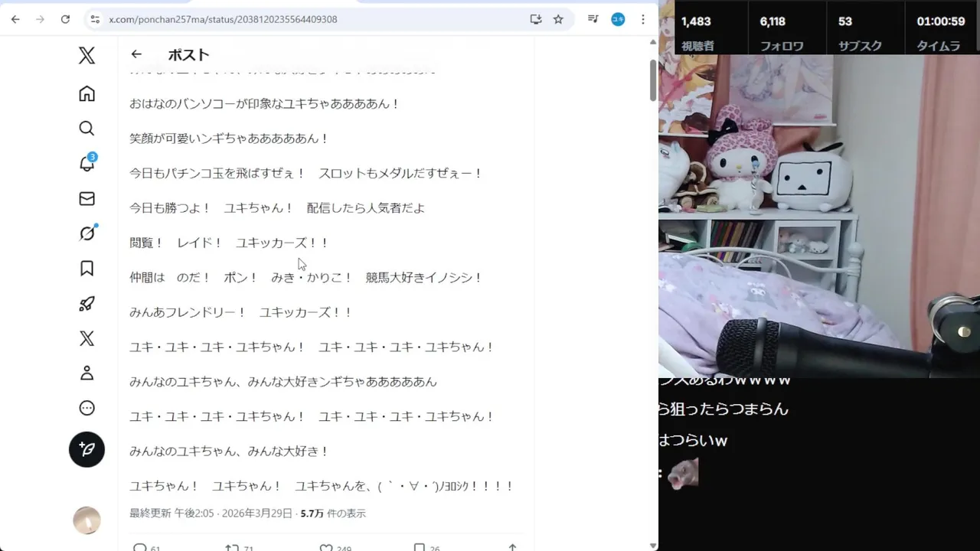This screenshot has width=980, height=551.
Task: Click the 53 サブスク subscriber count
Action: tap(860, 33)
